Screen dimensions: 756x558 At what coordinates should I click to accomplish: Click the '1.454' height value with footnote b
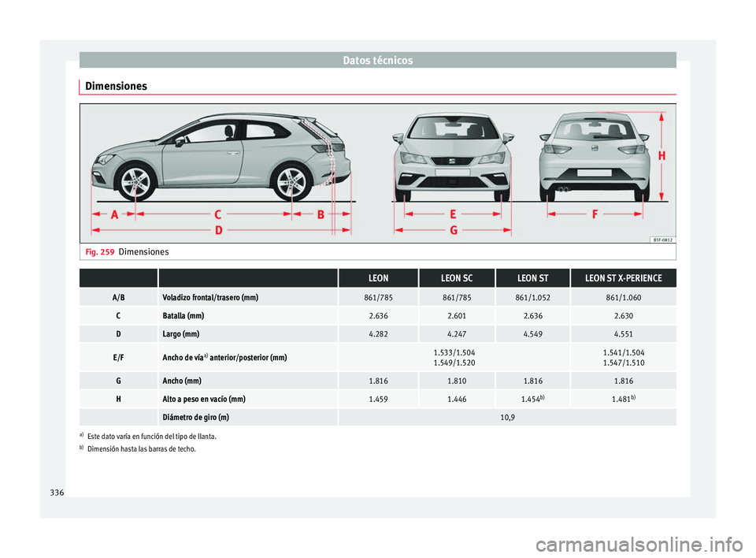(533, 400)
